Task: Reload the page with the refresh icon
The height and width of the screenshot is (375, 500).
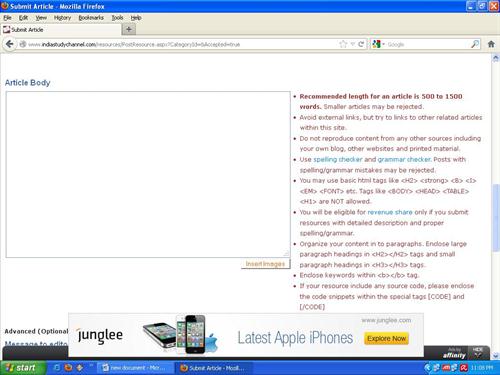Action: click(x=361, y=44)
